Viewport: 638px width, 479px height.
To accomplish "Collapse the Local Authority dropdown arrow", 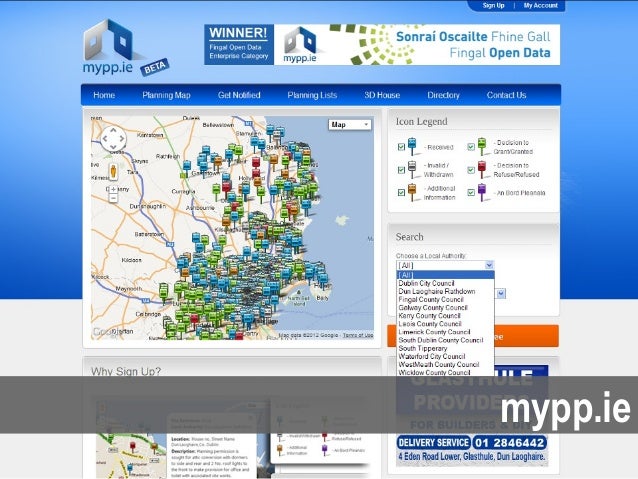I will point(489,265).
